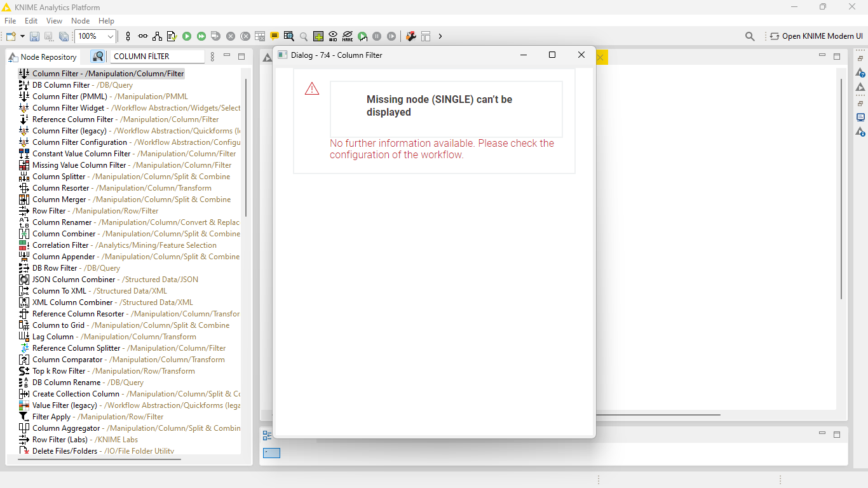Screen dimensions: 868x488
Task: Open the File menu
Action: tap(10, 21)
